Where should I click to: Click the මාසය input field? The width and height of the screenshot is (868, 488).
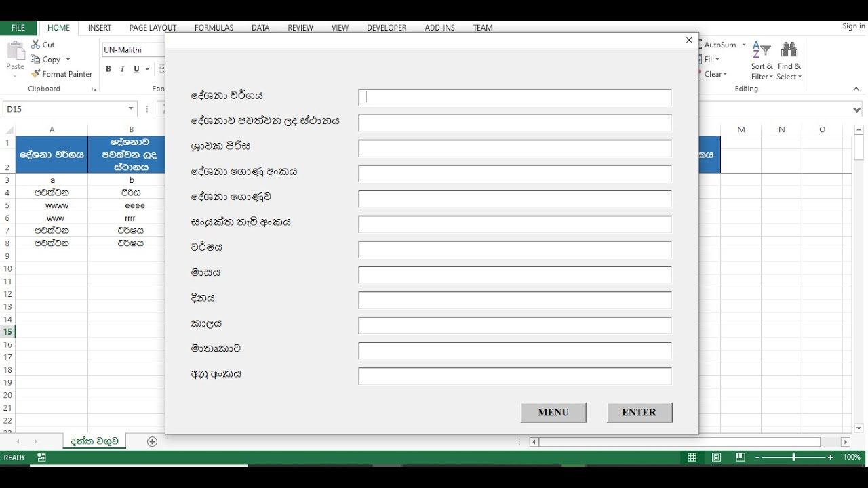pyautogui.click(x=515, y=274)
